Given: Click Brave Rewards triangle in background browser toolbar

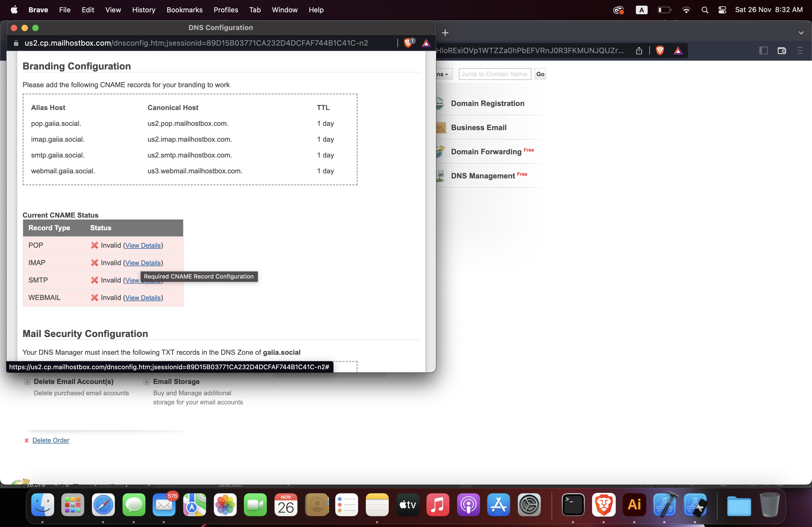Looking at the screenshot, I should coord(678,51).
